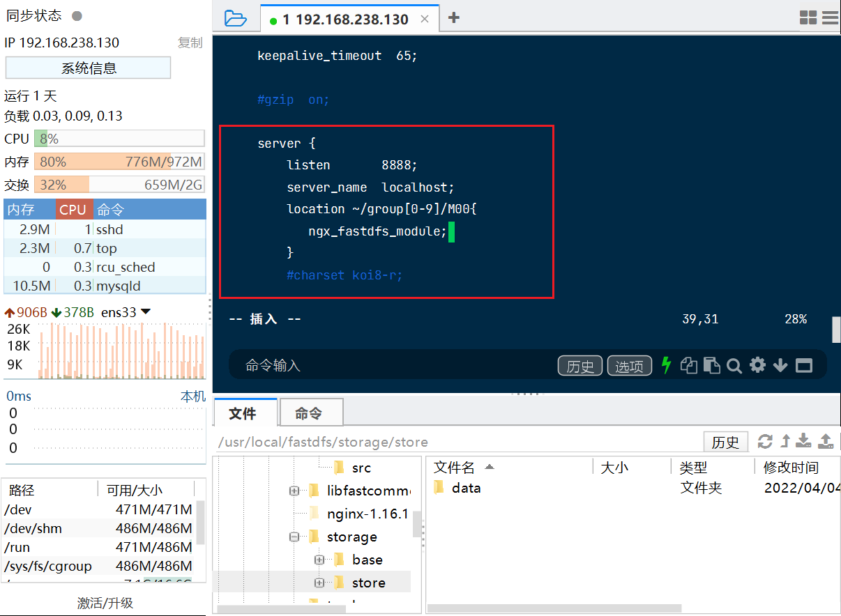841x616 pixels.
Task: Click the 系统信息 button
Action: coord(89,68)
